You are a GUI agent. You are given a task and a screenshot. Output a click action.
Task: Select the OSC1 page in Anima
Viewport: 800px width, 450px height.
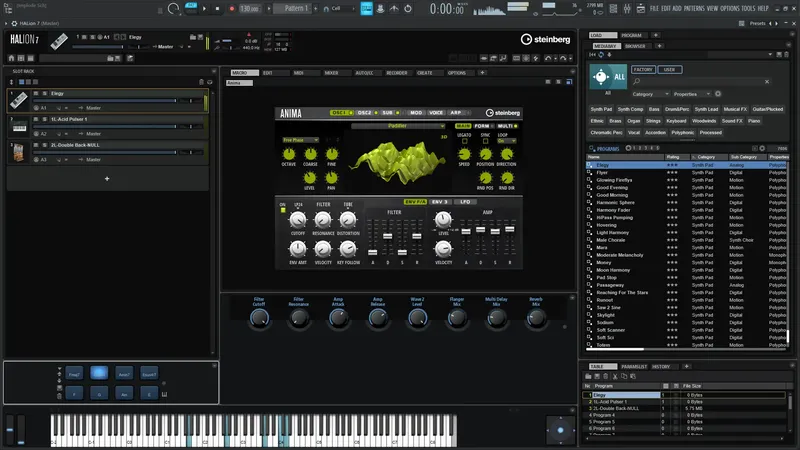(x=341, y=113)
